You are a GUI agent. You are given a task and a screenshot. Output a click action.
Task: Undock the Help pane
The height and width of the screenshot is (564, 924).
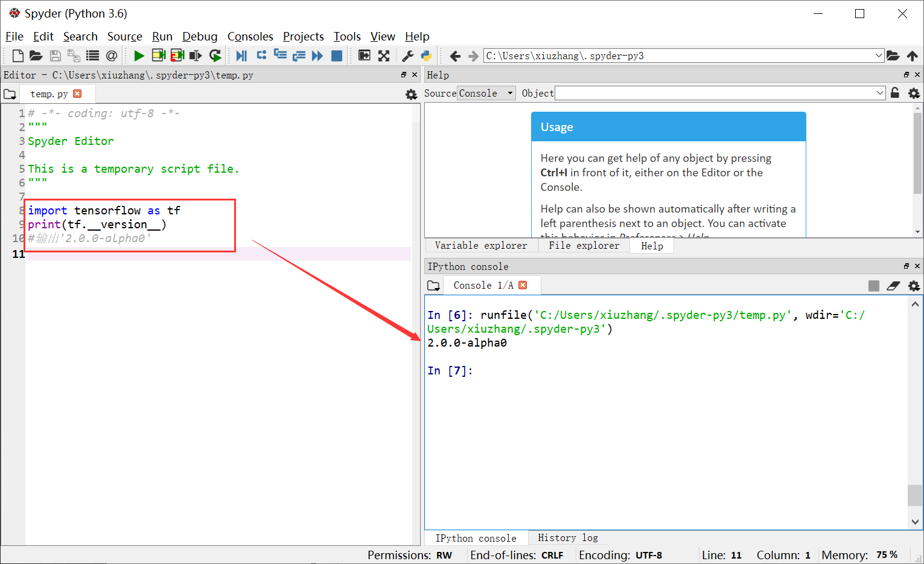click(x=906, y=75)
